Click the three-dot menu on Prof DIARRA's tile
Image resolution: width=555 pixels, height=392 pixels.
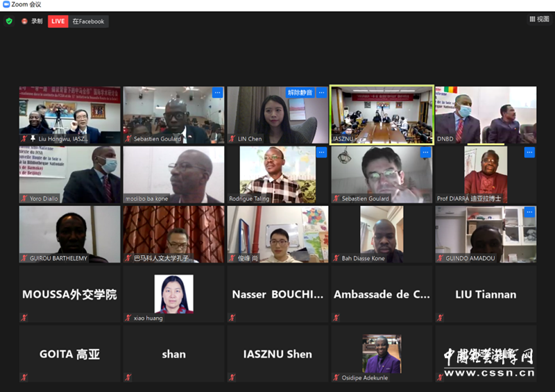click(x=529, y=153)
